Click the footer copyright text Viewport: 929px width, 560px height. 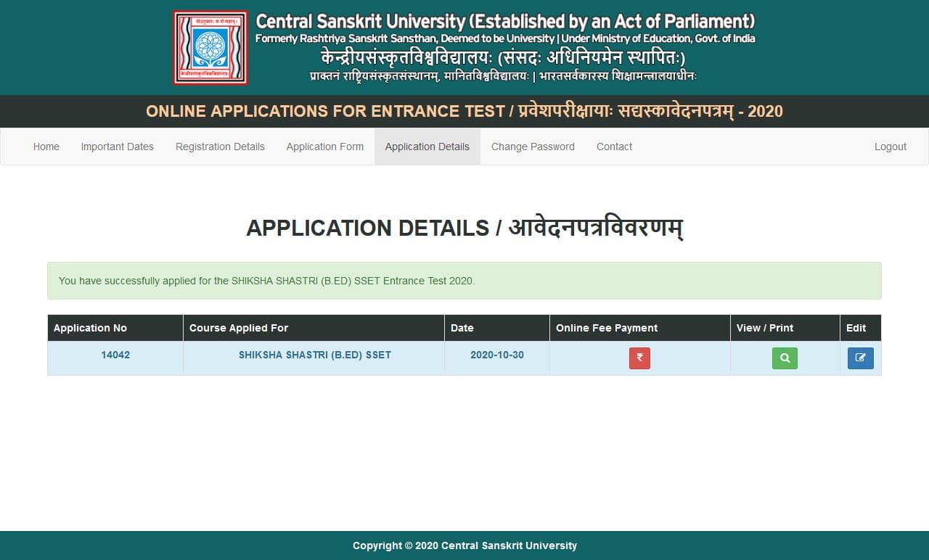tap(464, 545)
